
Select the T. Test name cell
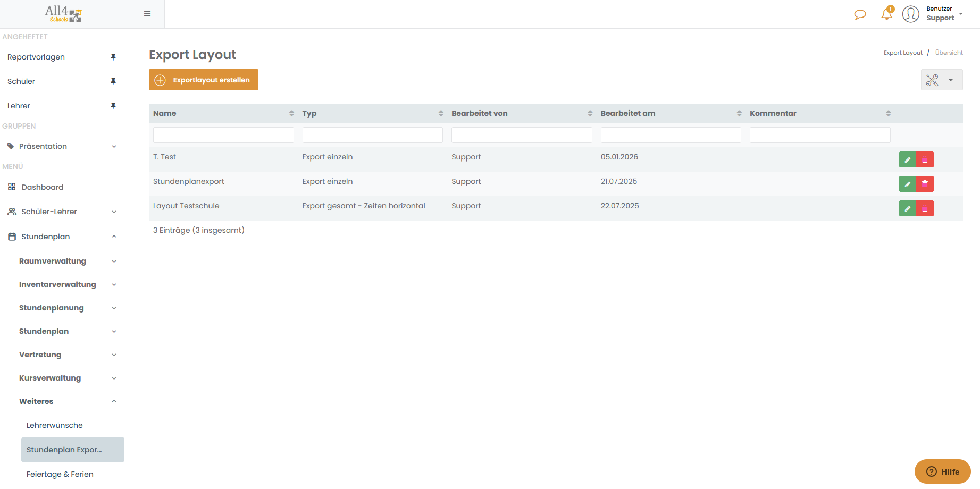tap(164, 157)
